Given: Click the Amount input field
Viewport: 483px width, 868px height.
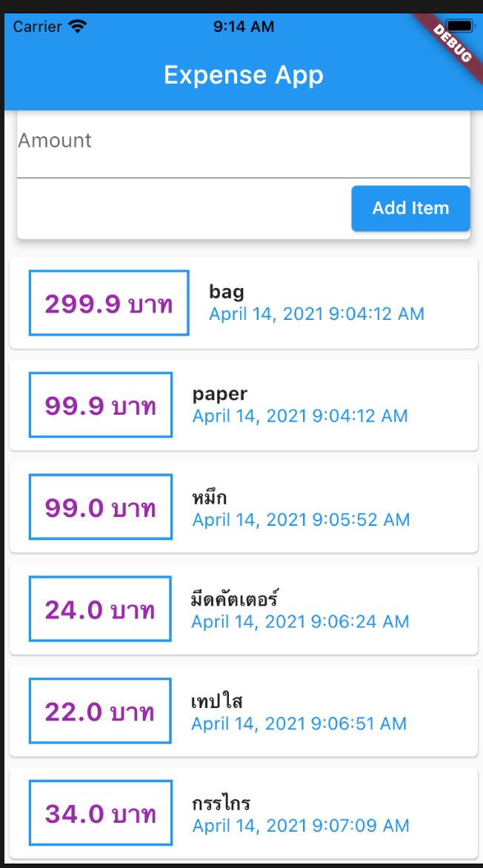Looking at the screenshot, I should pos(243,141).
